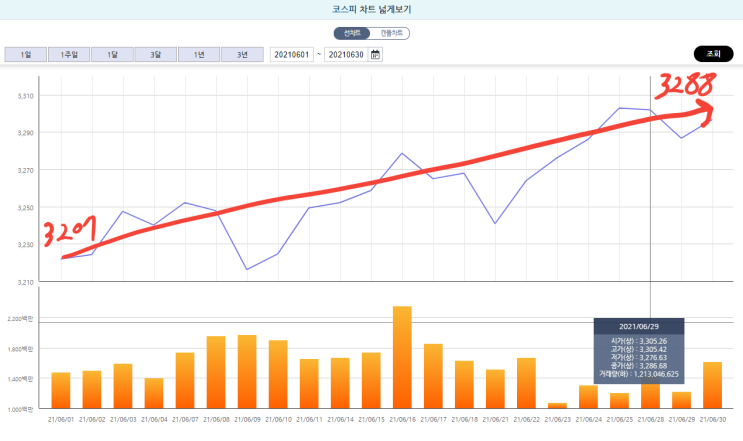Viewport: 743px width, 441px height.
Task: Click the 21/06/16 highest volume bar
Action: [x=402, y=357]
